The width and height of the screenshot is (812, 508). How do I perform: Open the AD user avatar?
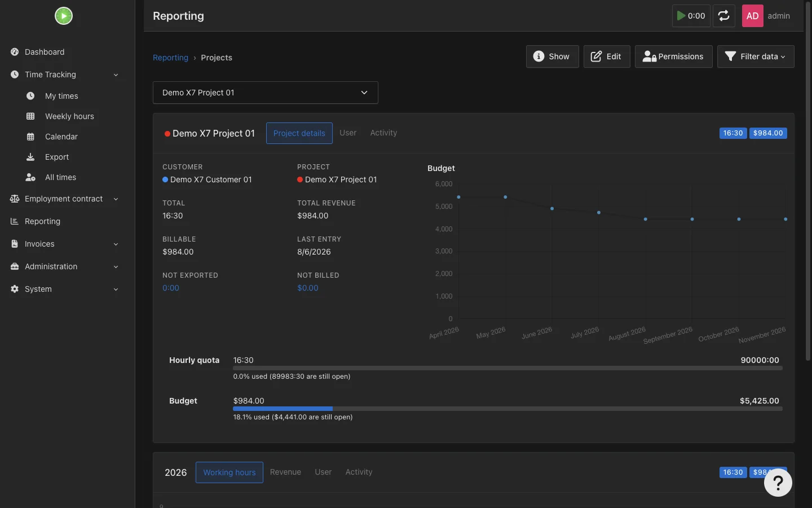(x=752, y=16)
